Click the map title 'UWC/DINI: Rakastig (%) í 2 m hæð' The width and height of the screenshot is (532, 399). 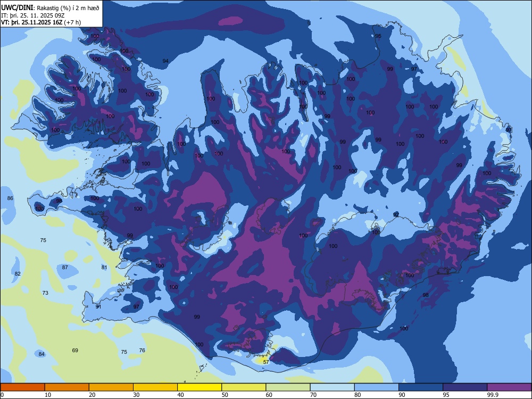click(x=50, y=8)
